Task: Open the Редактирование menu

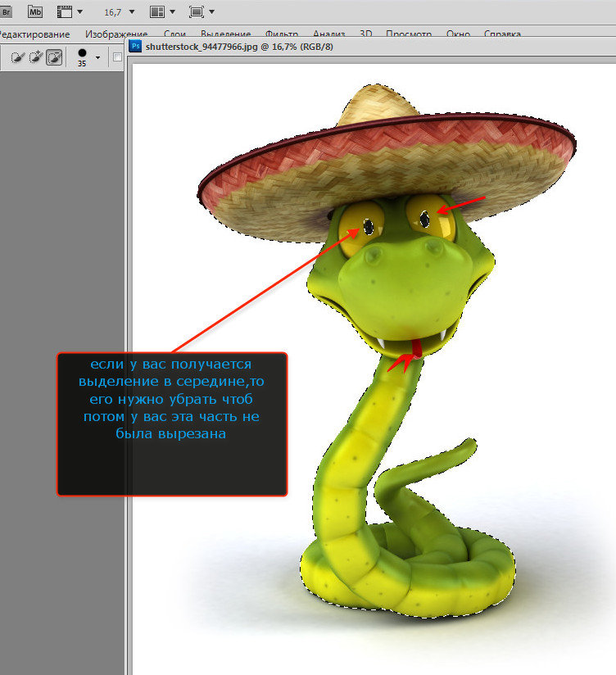Action: (x=34, y=34)
